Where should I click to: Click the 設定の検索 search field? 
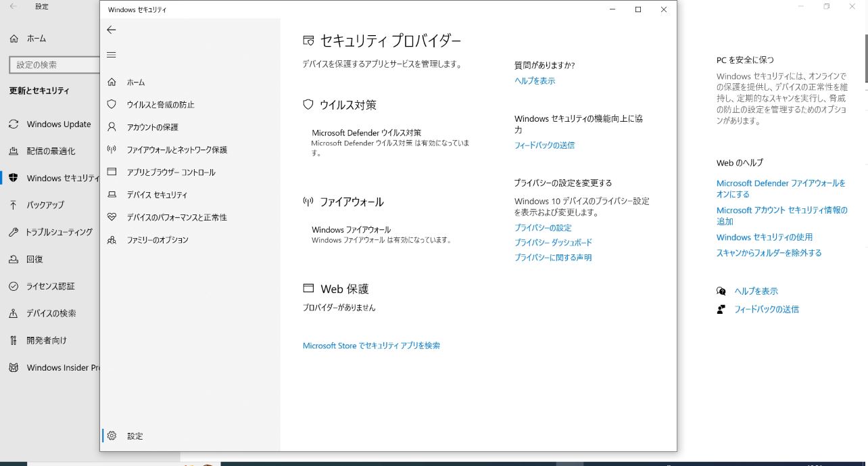55,65
